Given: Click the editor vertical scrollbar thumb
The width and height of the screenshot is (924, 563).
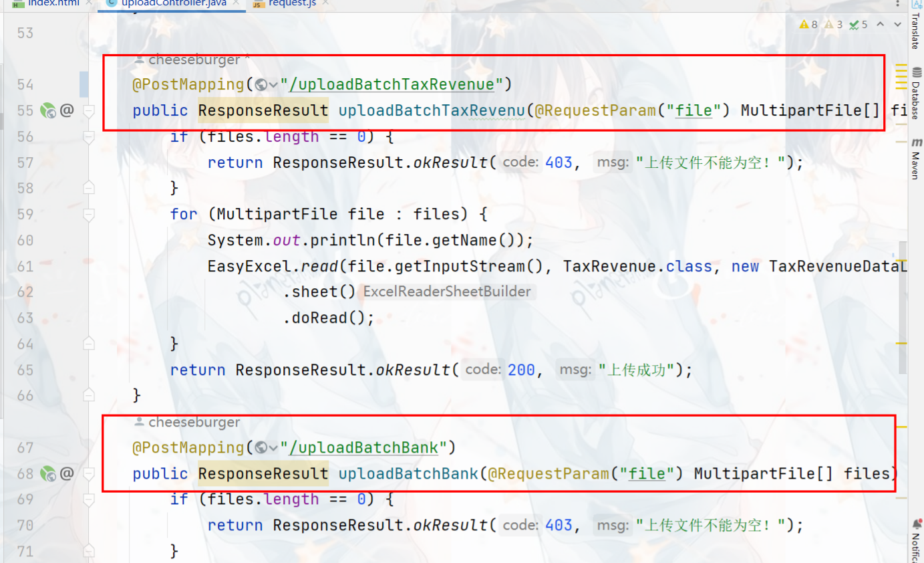Looking at the screenshot, I should click(902, 308).
